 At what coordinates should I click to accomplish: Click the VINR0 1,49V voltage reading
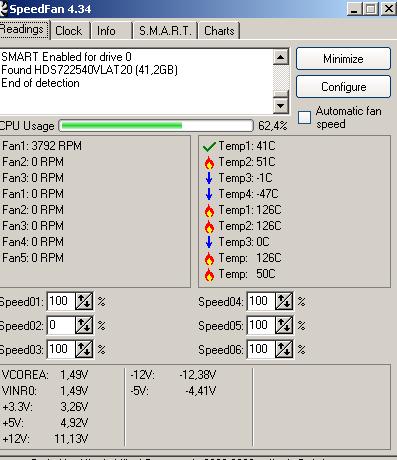point(45,391)
